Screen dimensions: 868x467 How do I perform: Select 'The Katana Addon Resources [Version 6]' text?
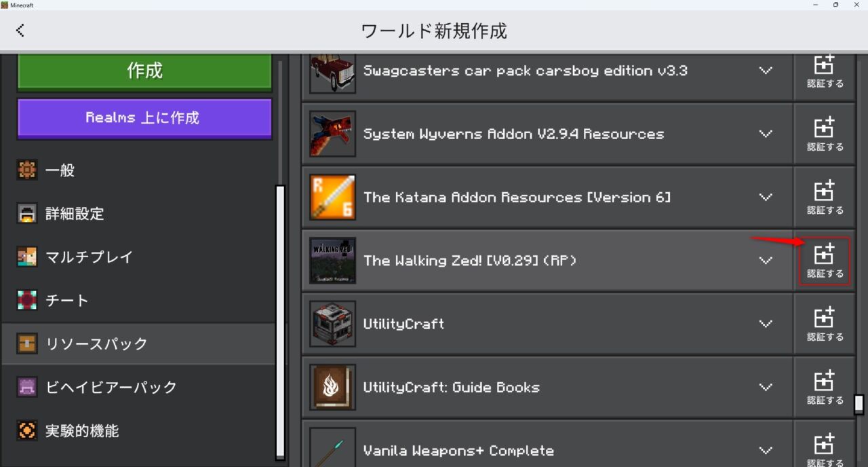click(x=517, y=197)
